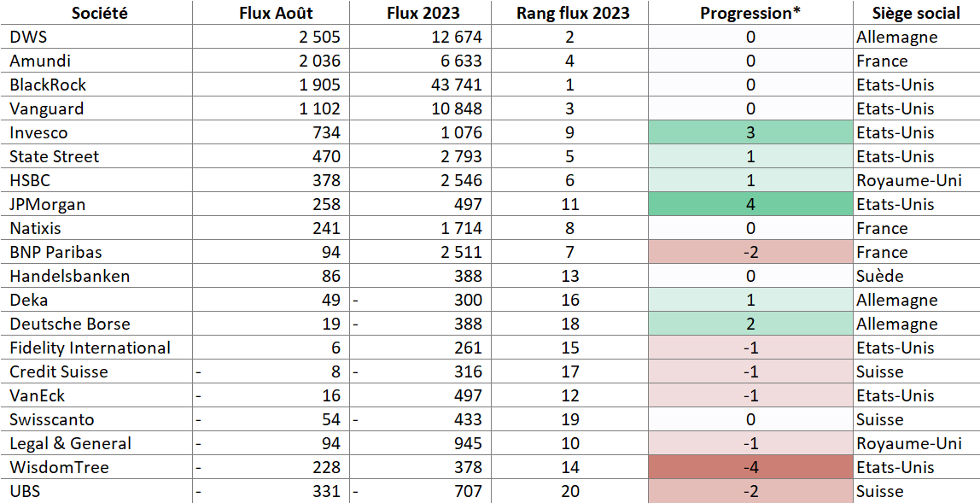Select the Credit Suisse company cell
Viewport: 980px width, 503px height.
[96, 371]
